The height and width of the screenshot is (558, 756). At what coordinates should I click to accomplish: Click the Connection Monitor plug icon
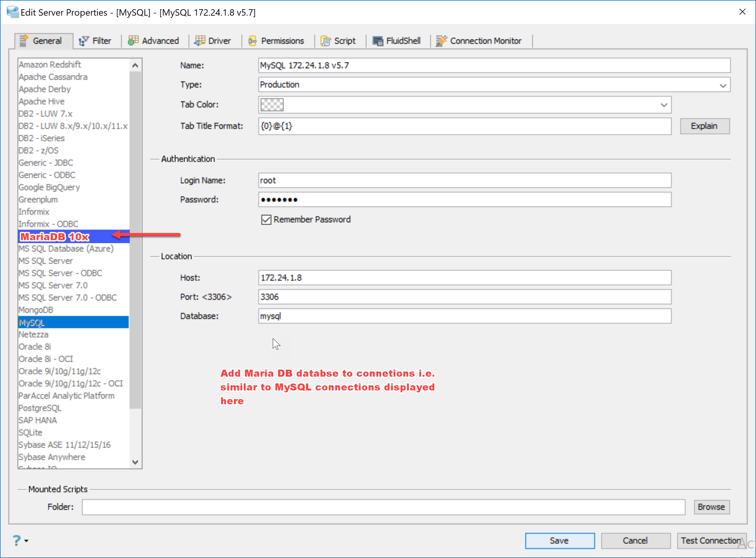[441, 41]
